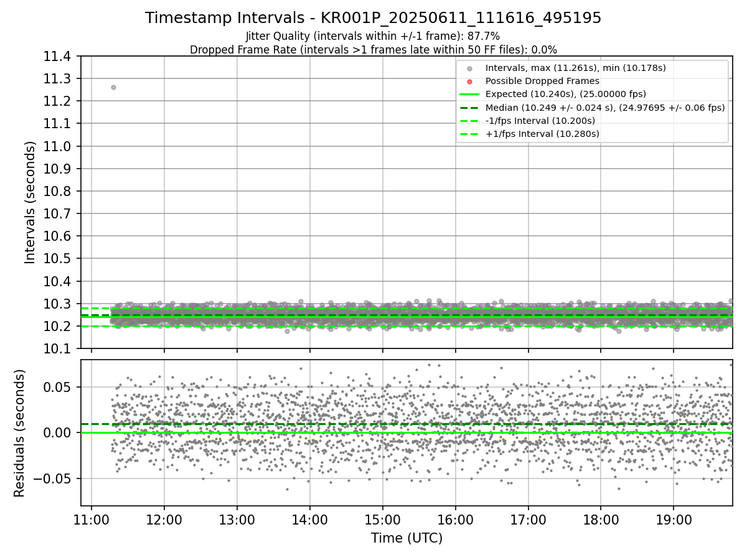The width and height of the screenshot is (747, 560).
Task: Click y-axis tick label '10.2'
Action: pyautogui.click(x=59, y=327)
